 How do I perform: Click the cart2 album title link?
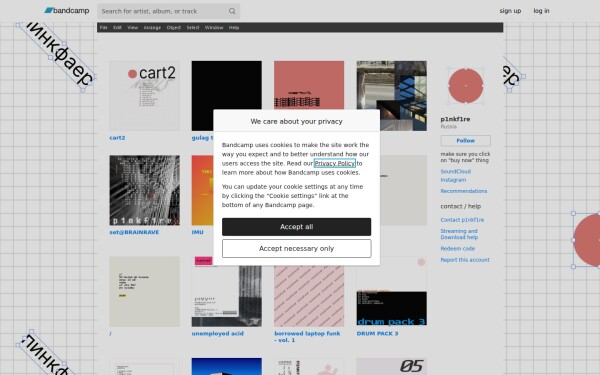click(x=117, y=138)
